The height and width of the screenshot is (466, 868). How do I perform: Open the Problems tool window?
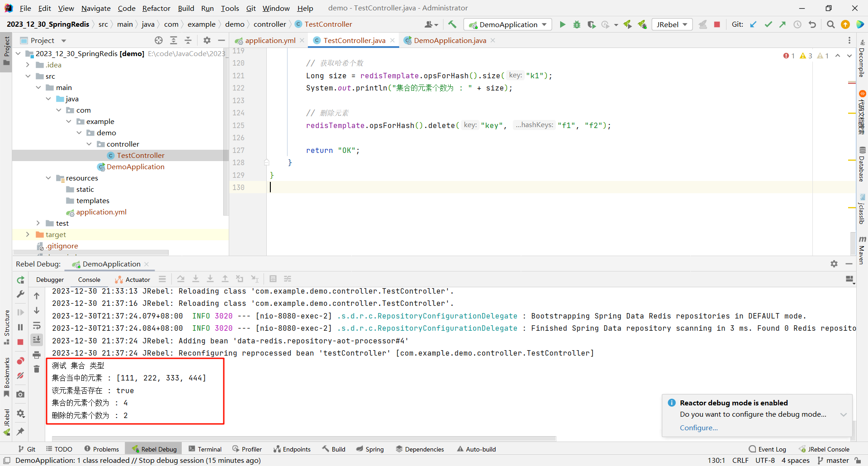(x=102, y=449)
